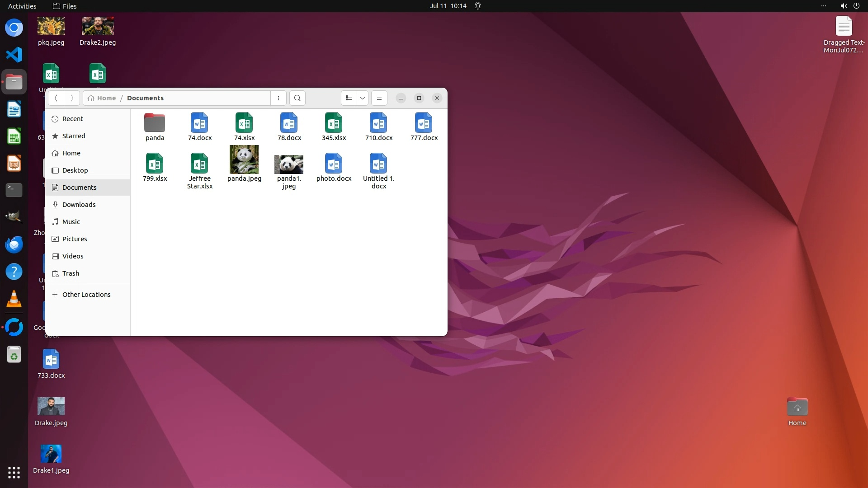The width and height of the screenshot is (868, 488).
Task: Open volume control in system tray
Action: pyautogui.click(x=844, y=6)
